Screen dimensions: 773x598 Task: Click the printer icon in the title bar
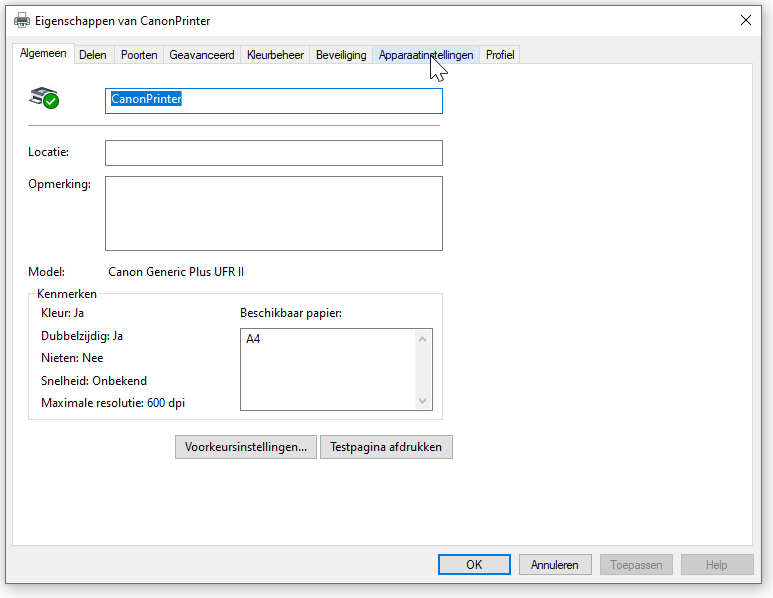coord(21,20)
